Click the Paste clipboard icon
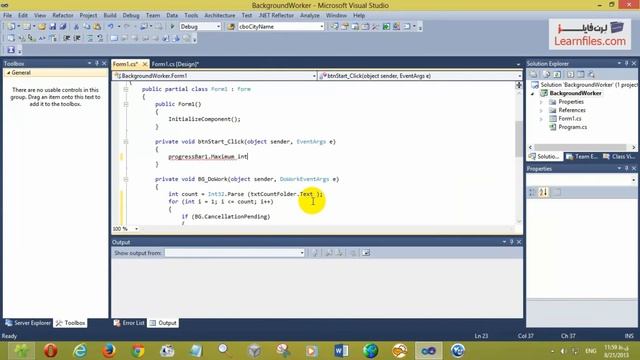The height and width of the screenshot is (360, 640). [97, 27]
